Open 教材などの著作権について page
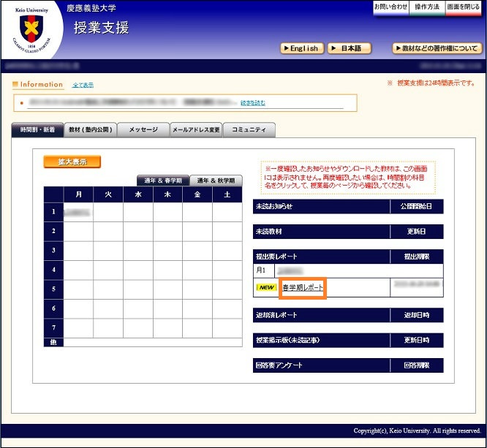The height and width of the screenshot is (448, 487). (x=437, y=48)
